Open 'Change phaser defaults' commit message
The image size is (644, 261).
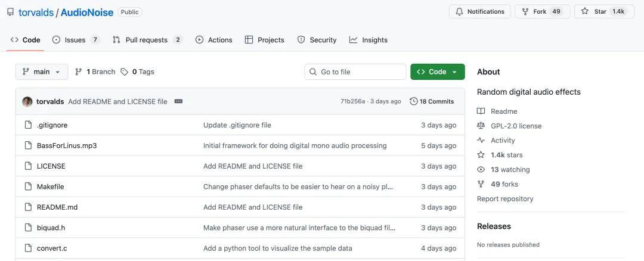[299, 187]
